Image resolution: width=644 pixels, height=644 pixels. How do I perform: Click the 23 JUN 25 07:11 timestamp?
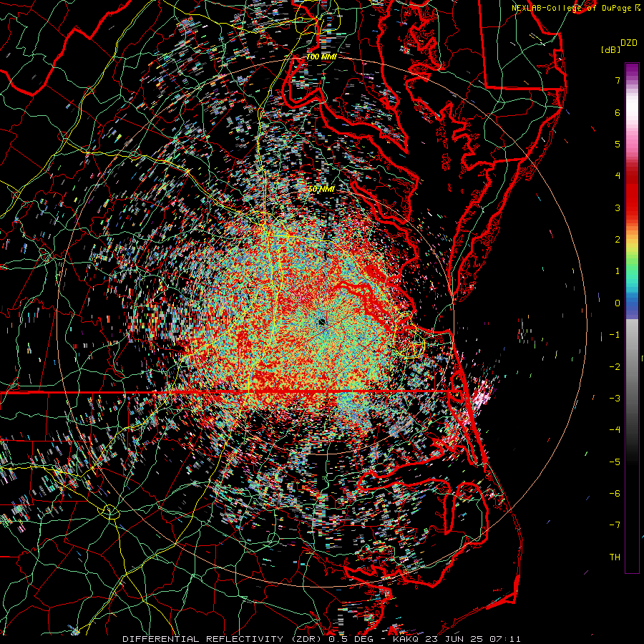pyautogui.click(x=472, y=639)
